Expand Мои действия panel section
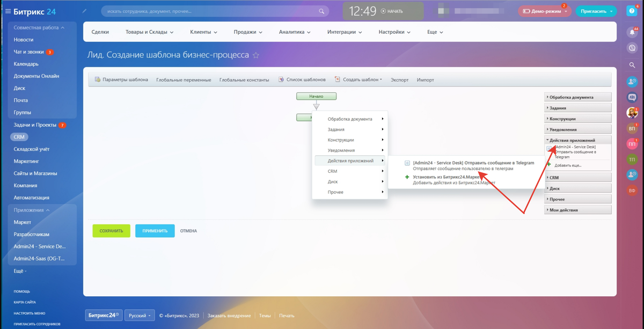Image resolution: width=644 pixels, height=329 pixels. coord(578,210)
